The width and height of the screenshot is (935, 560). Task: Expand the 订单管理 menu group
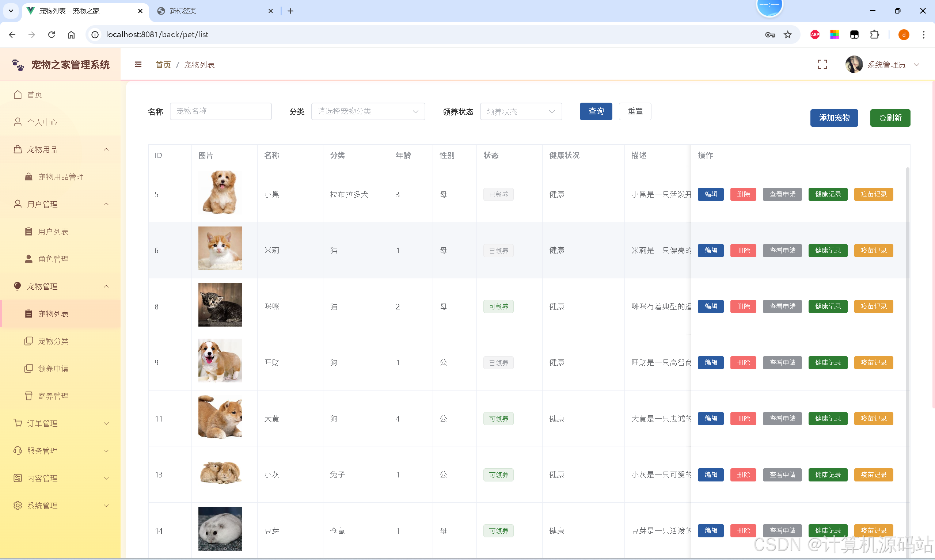click(60, 423)
